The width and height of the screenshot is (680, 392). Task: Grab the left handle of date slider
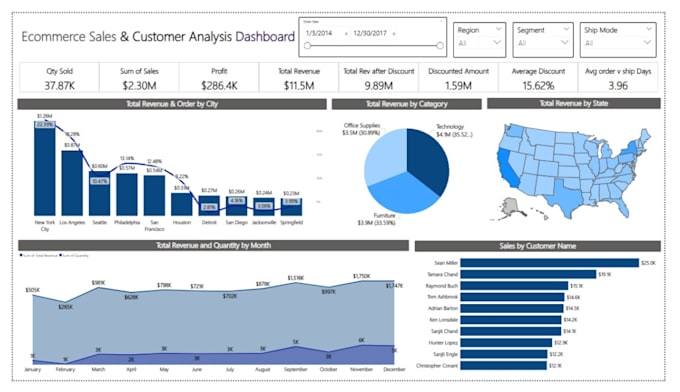click(307, 46)
